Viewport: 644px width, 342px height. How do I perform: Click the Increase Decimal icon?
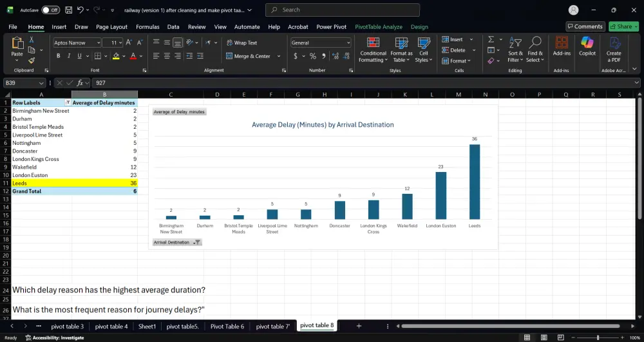tap(336, 56)
